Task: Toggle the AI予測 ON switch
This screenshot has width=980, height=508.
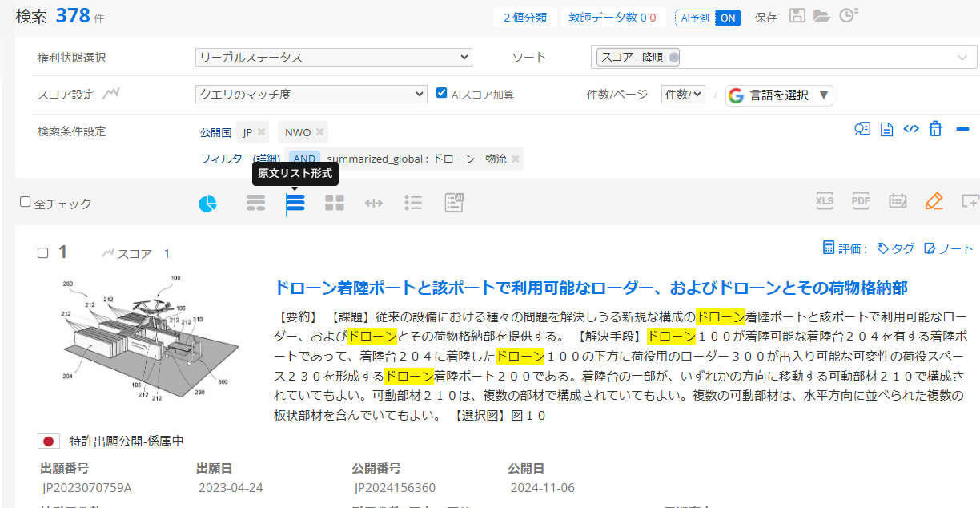Action: pos(708,18)
